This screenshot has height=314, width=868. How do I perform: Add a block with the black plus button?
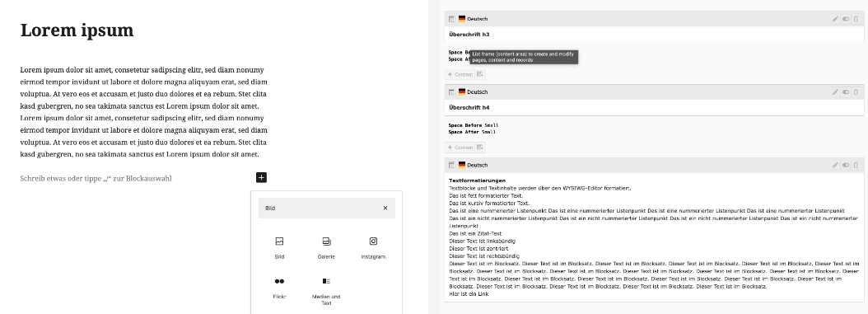click(x=261, y=177)
